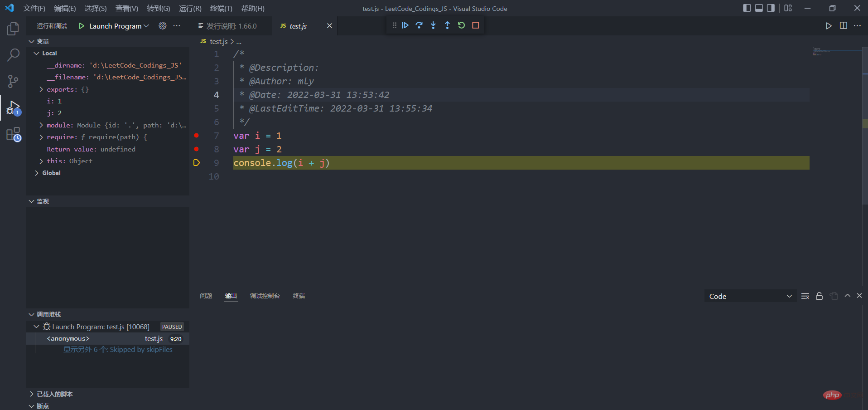The height and width of the screenshot is (410, 868).
Task: Open the 终端(T) menu
Action: pyautogui.click(x=221, y=9)
